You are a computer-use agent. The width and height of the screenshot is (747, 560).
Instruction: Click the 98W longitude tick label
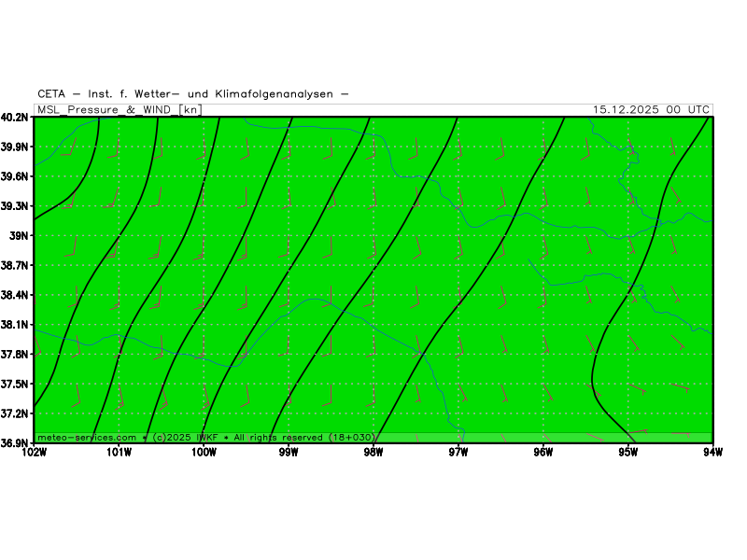pos(373,454)
